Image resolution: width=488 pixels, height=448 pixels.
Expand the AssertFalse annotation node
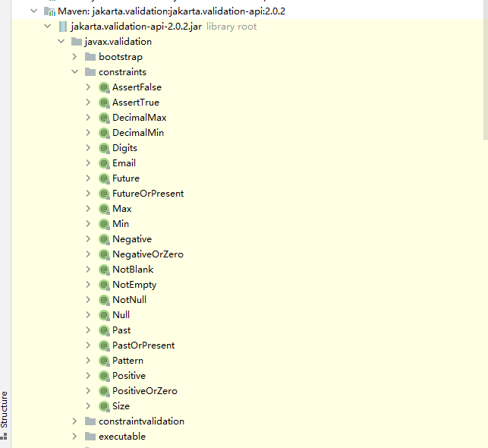click(88, 87)
